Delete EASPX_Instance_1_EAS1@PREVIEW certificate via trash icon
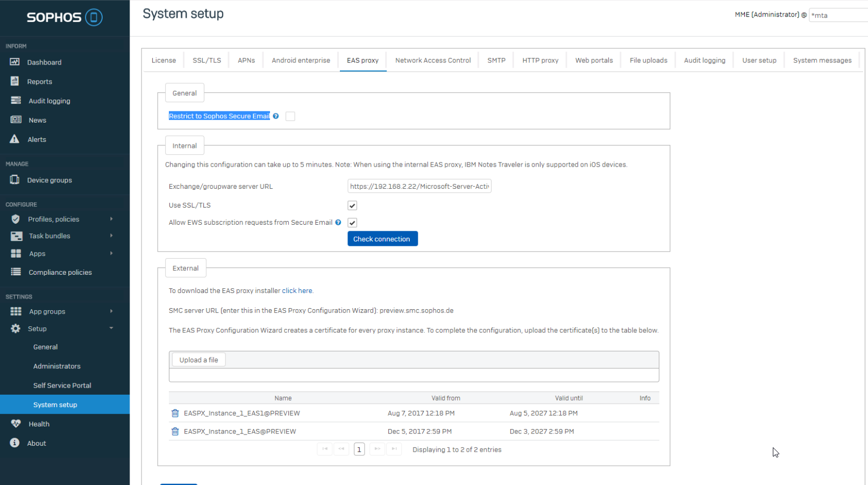The height and width of the screenshot is (485, 868). (175, 413)
